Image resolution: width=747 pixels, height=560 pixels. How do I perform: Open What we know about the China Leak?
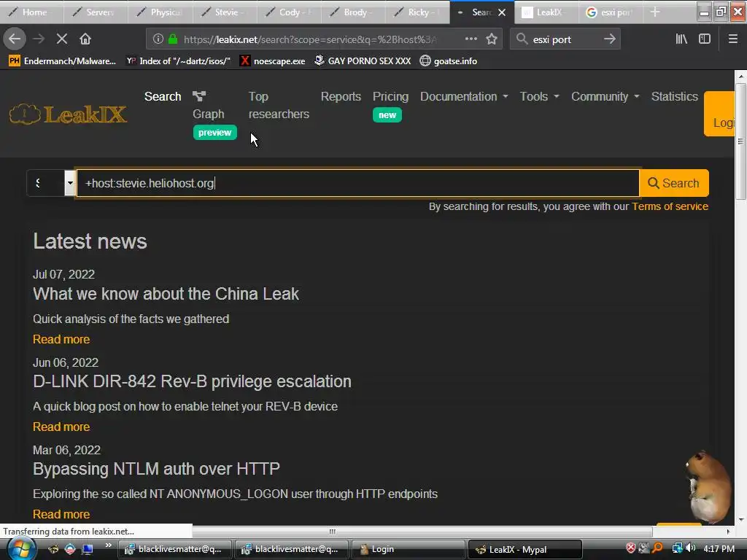click(166, 294)
